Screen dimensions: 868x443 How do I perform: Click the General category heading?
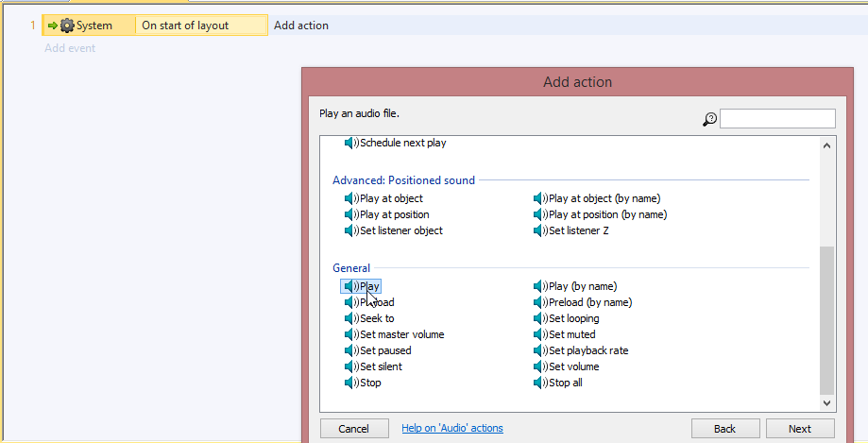tap(351, 268)
